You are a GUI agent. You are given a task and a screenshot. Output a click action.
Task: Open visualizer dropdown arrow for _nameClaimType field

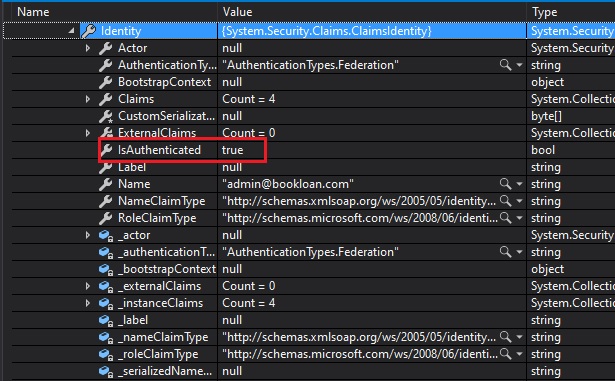(519, 337)
